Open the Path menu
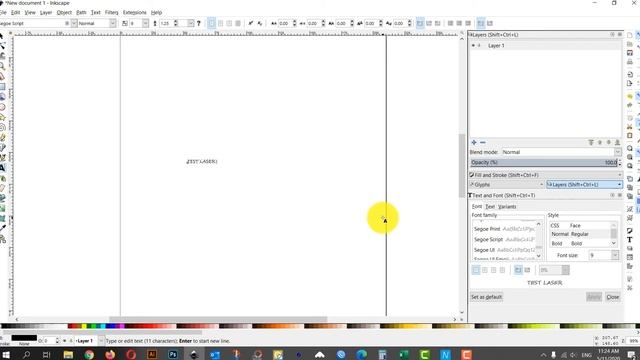640x360 pixels. (x=81, y=13)
